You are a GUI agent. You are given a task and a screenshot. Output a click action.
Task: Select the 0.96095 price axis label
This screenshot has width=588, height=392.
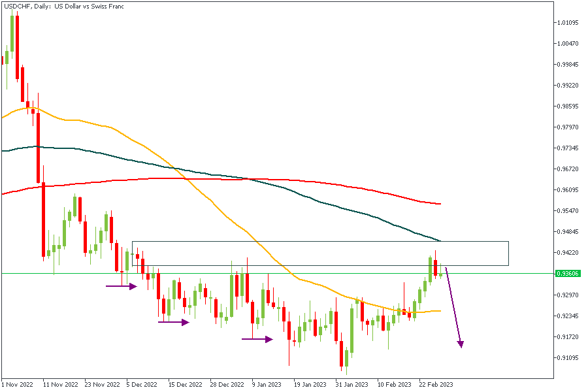click(x=568, y=190)
